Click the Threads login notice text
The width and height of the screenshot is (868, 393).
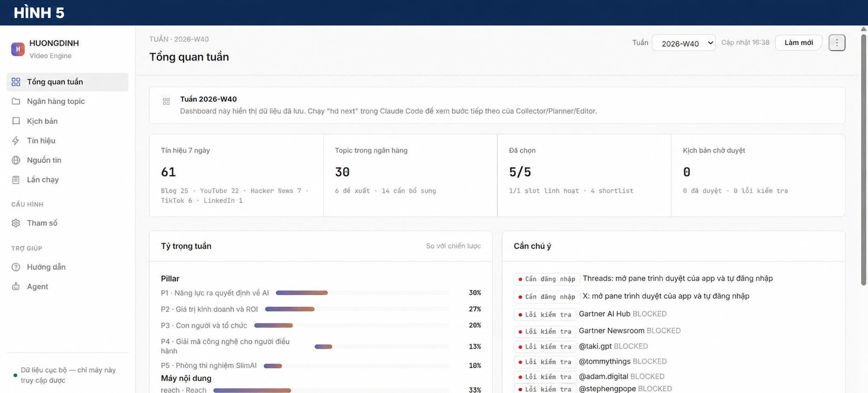click(x=678, y=278)
